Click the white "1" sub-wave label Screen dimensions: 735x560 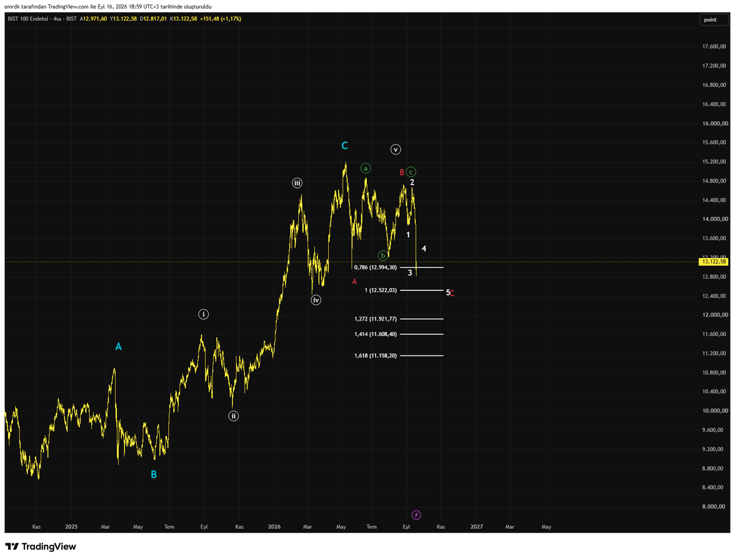click(x=408, y=235)
